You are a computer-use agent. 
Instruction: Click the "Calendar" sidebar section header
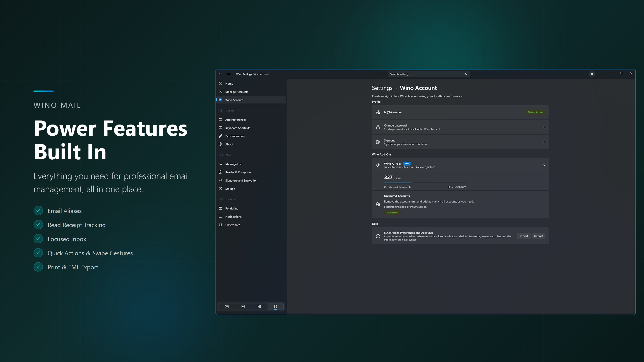point(231,199)
